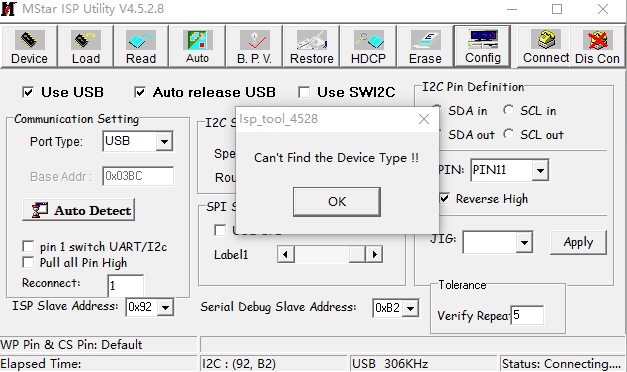627x372 pixels.
Task: Select the SCL out radio button
Action: coord(508,134)
